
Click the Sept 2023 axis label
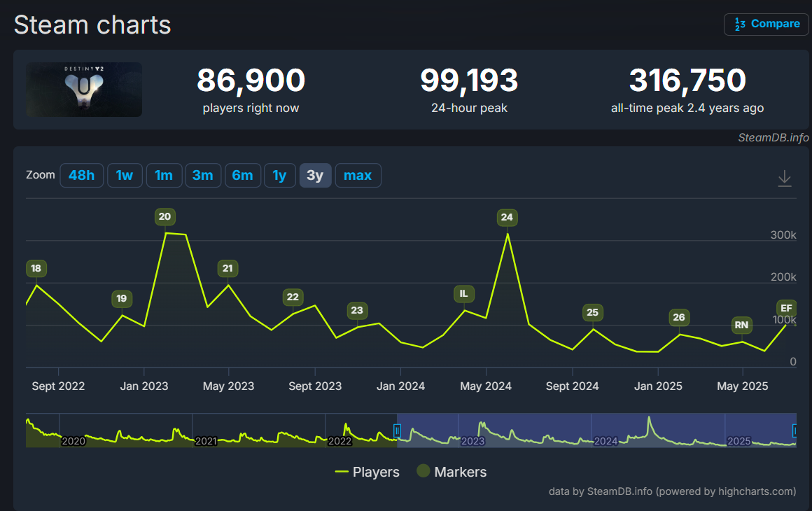(315, 386)
